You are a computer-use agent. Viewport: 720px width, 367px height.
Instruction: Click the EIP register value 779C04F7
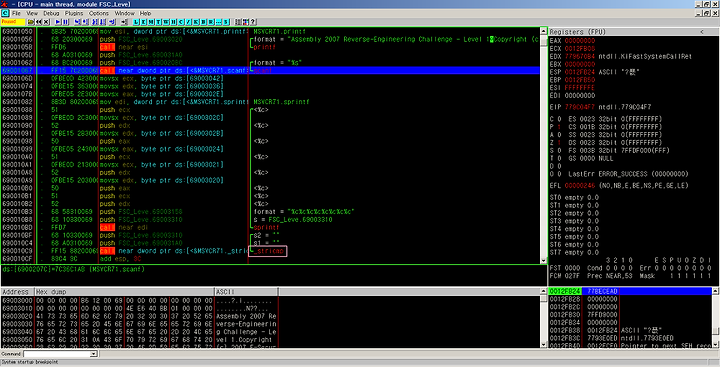point(579,107)
